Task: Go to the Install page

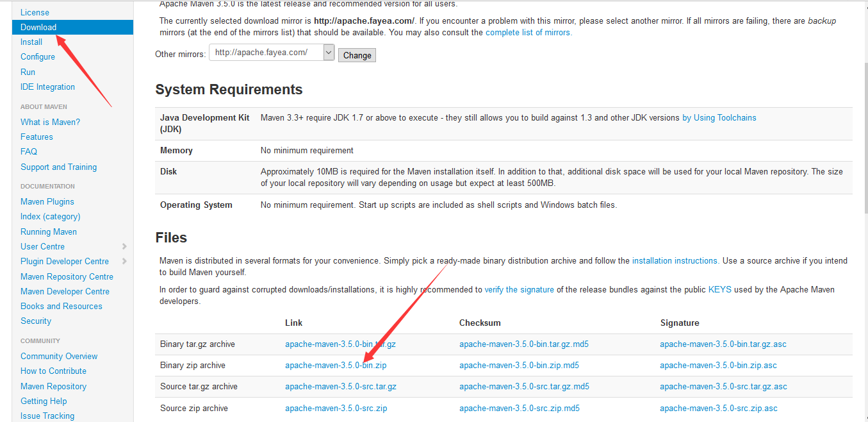Action: pos(31,42)
